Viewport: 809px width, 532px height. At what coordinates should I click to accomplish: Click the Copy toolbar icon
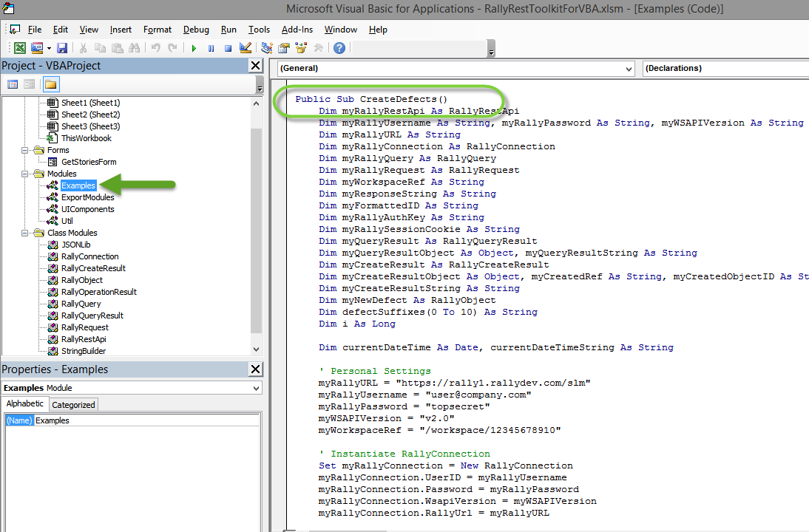point(100,48)
